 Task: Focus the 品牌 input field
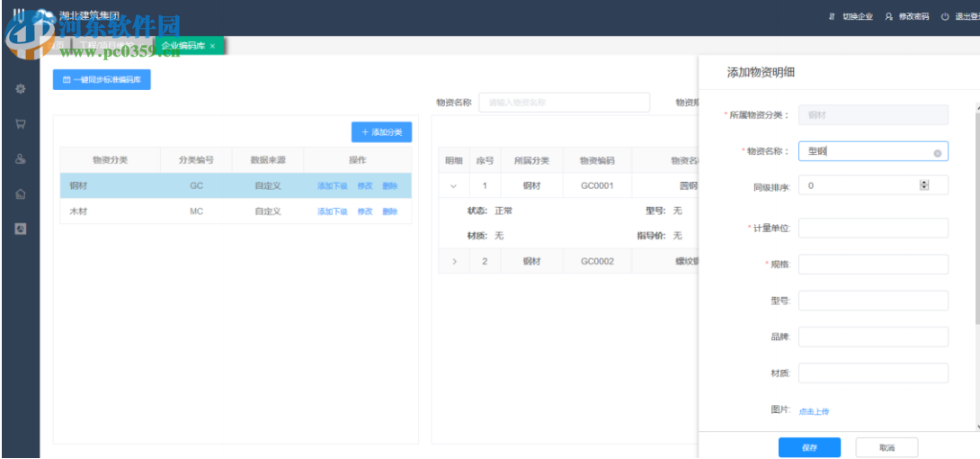pyautogui.click(x=873, y=337)
